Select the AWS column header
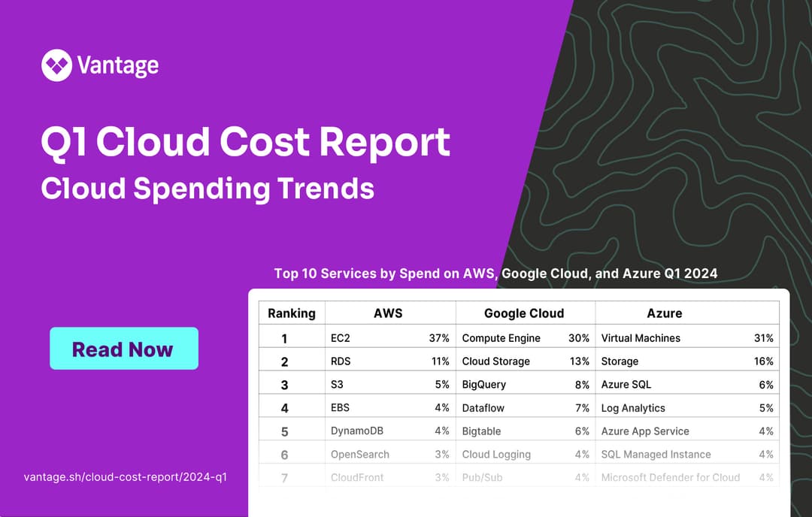Screen dimensions: 812x517 coord(388,313)
